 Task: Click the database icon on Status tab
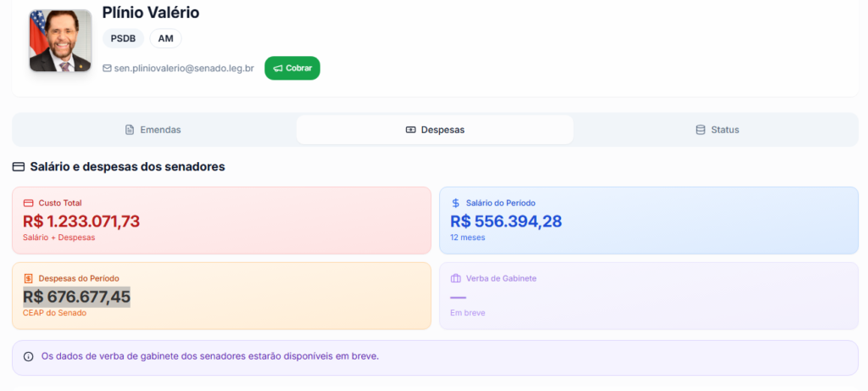700,130
